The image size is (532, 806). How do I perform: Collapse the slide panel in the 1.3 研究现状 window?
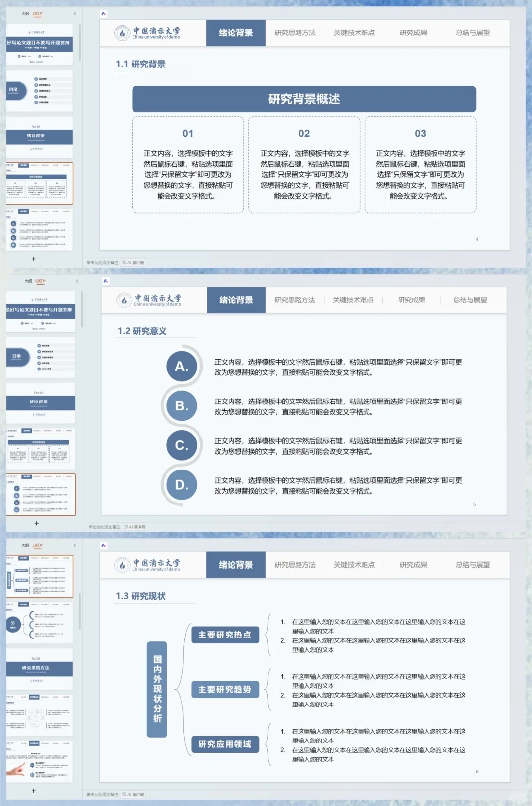pyautogui.click(x=75, y=546)
